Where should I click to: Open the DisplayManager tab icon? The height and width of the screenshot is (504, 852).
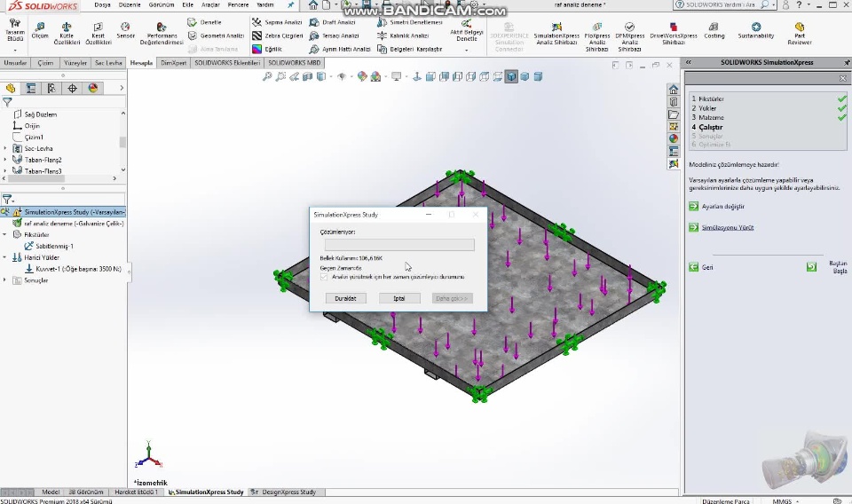coord(93,88)
